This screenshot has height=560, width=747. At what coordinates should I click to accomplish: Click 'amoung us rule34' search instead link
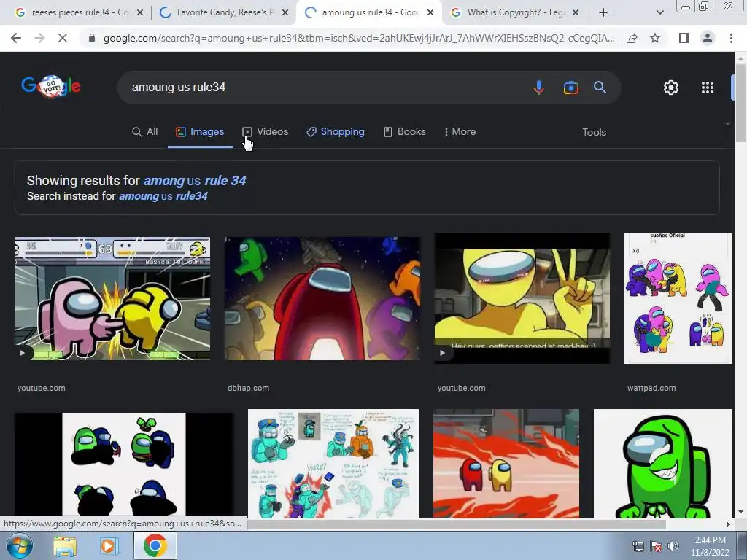click(x=163, y=196)
